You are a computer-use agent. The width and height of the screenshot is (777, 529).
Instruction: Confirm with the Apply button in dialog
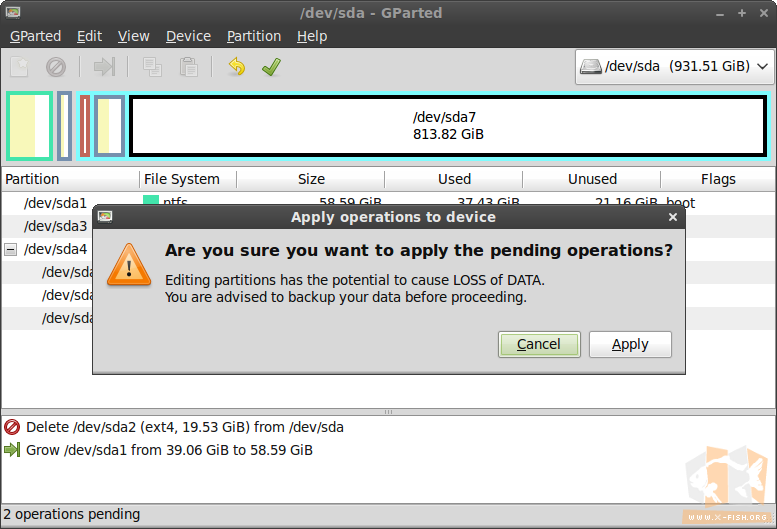tap(630, 344)
